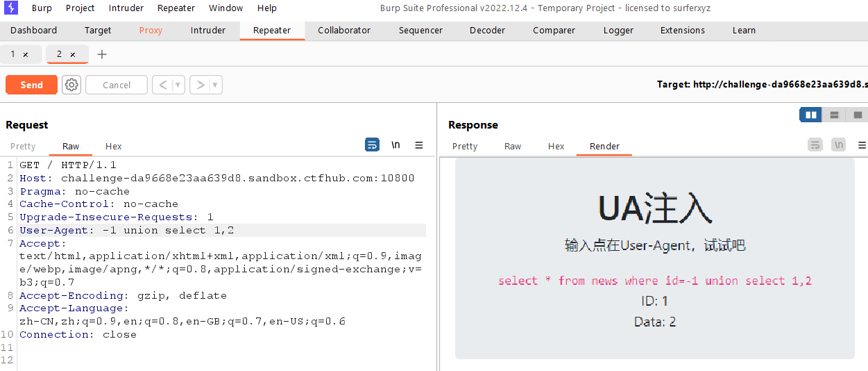
Task: Select combined tabbed layout icon
Action: 858,115
